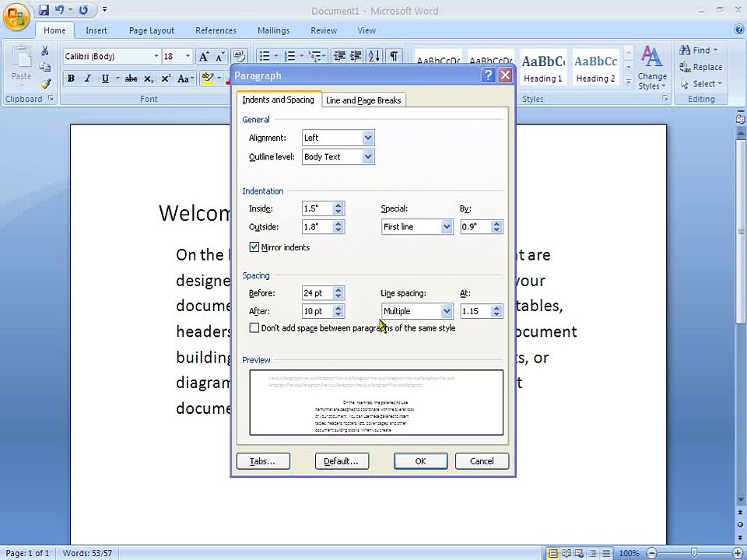
Task: Click the Inside indent value field
Action: 317,208
